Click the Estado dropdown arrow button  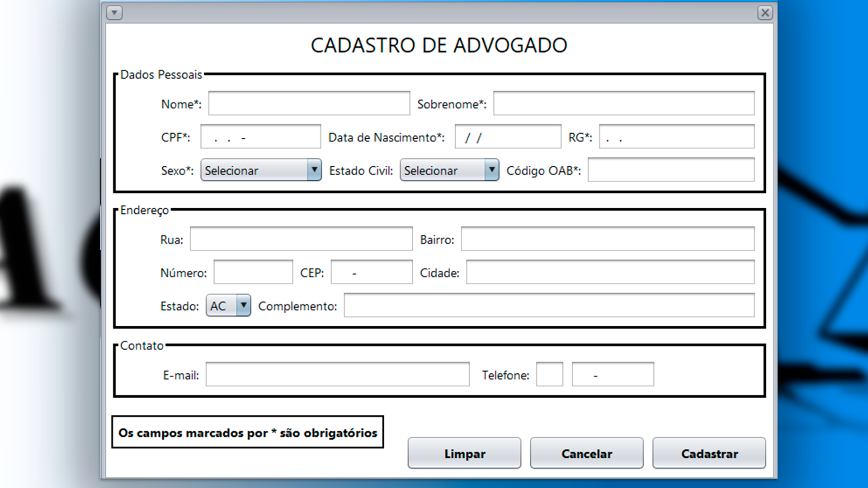point(244,305)
